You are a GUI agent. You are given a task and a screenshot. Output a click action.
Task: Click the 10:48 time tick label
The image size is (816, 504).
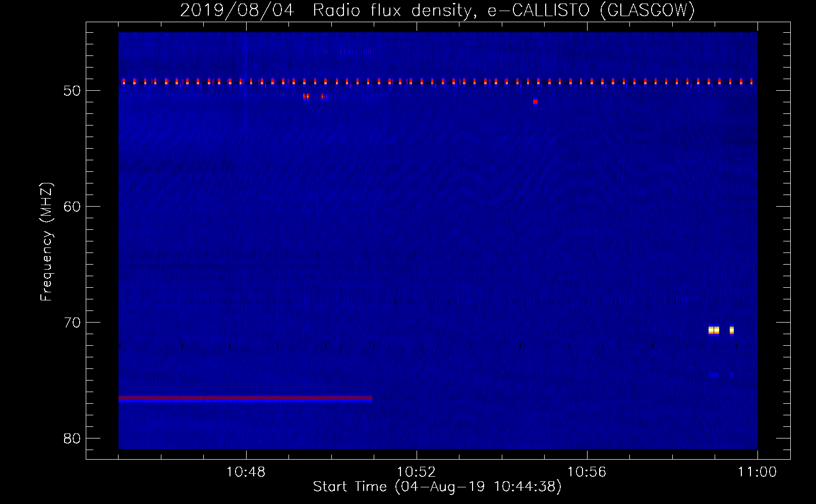click(x=246, y=472)
